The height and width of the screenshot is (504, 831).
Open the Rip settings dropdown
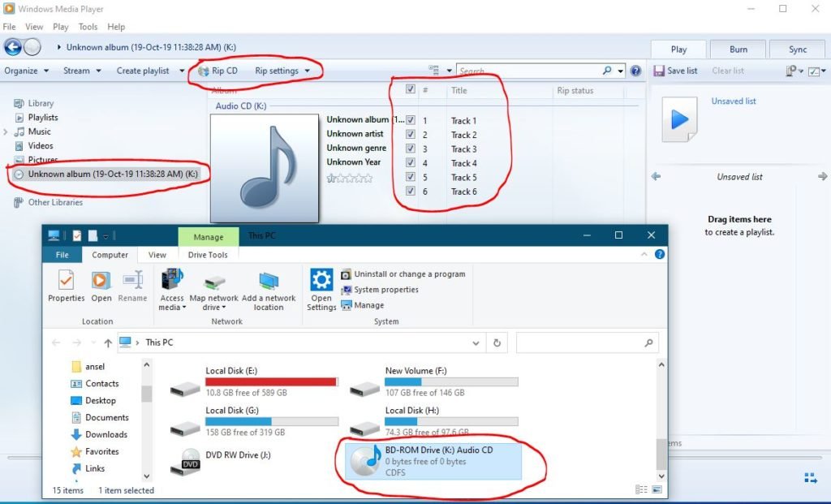(282, 71)
